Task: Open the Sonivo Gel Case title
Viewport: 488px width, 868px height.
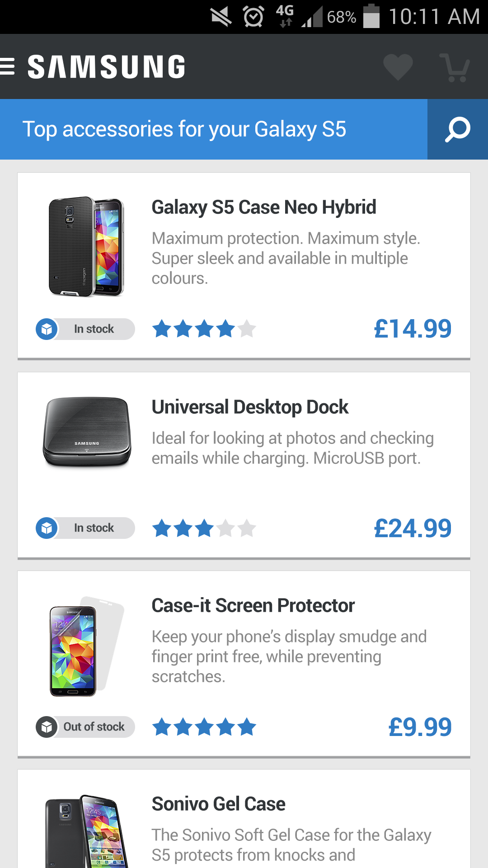Action: [218, 804]
